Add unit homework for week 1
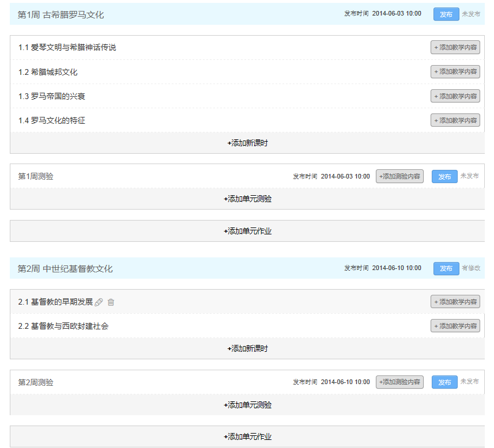Viewport: 494px width, 448px height. coord(247,231)
